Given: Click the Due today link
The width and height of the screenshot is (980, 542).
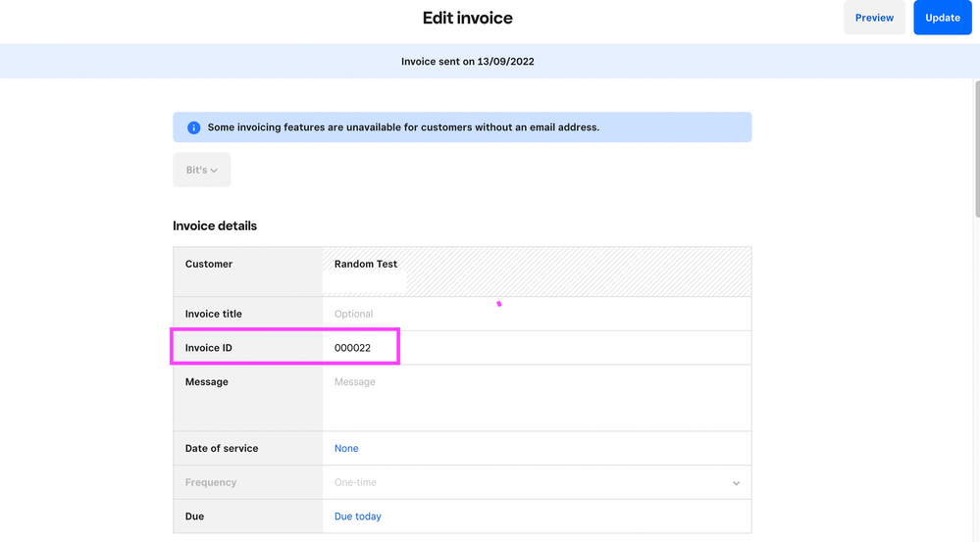Looking at the screenshot, I should coord(358,517).
